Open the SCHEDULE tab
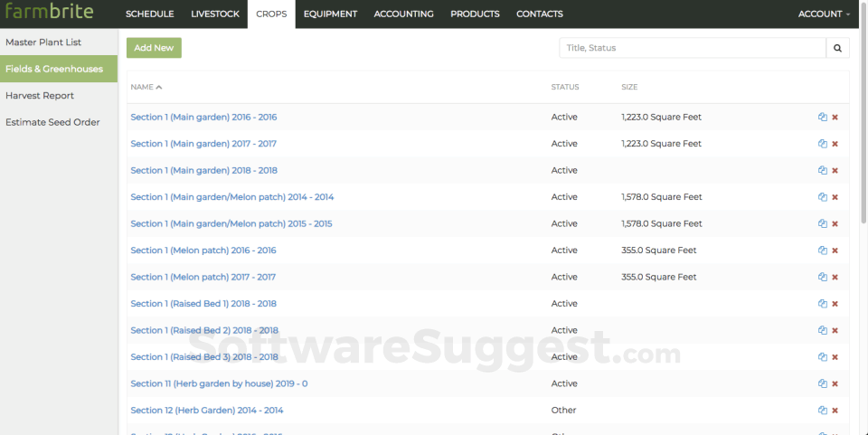 point(149,14)
